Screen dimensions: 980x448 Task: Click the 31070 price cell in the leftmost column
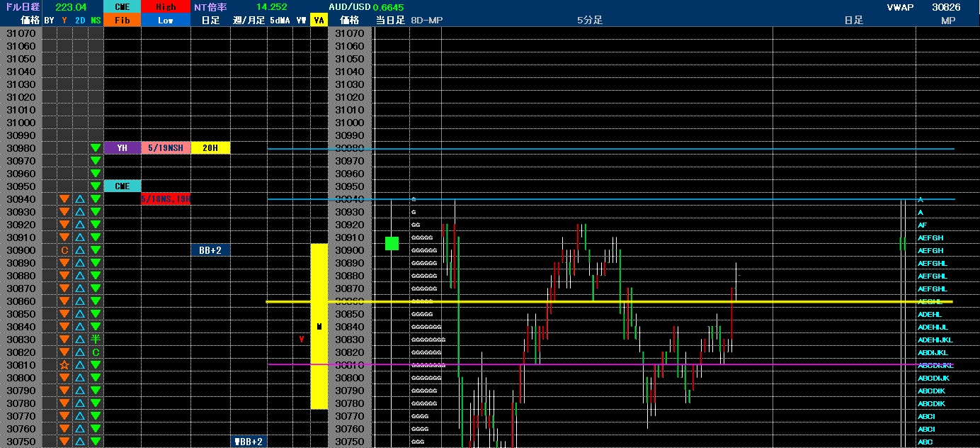pos(21,33)
